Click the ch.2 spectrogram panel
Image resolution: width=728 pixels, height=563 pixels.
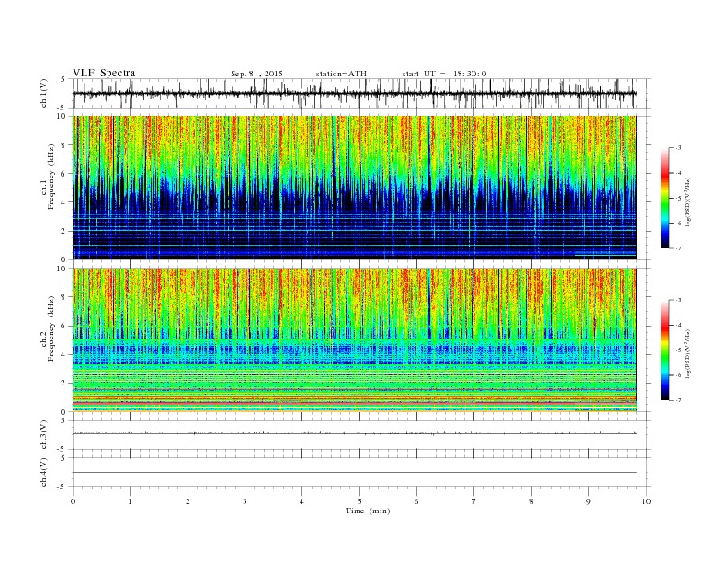pos(355,340)
